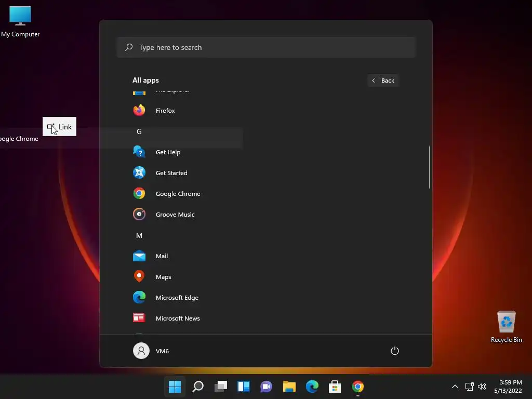Screen dimensions: 532x399
Task: Jump to letter M section header
Action: (139, 235)
